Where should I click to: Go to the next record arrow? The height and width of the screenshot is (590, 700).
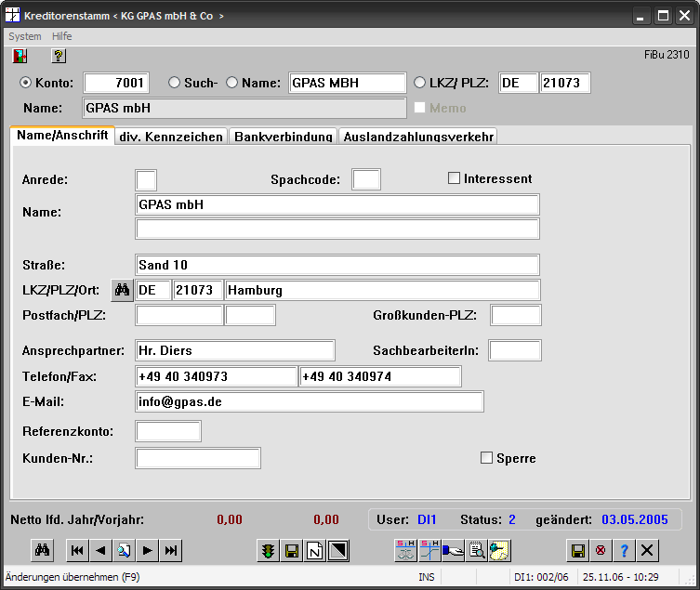pyautogui.click(x=147, y=551)
